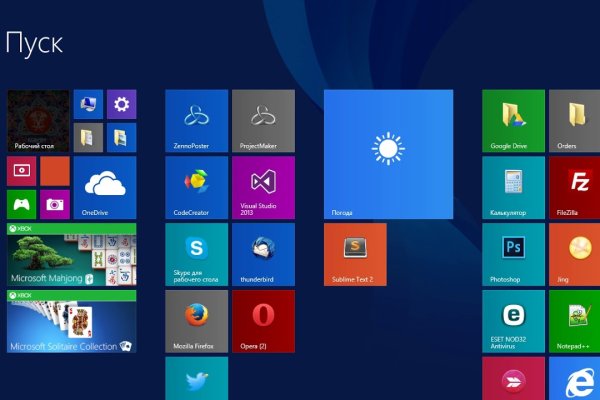Open the Рабочий стол desktop tile
Viewport: 600px width, 400px height.
(x=38, y=121)
